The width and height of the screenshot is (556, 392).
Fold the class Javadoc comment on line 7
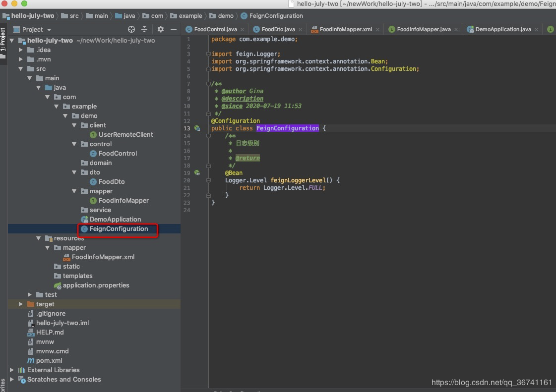(208, 84)
